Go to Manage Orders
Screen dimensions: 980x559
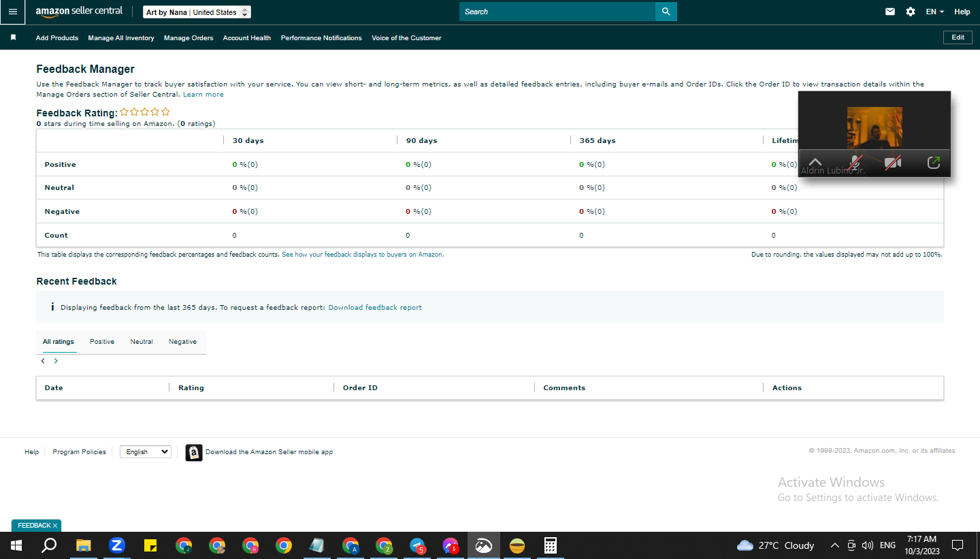(x=189, y=38)
